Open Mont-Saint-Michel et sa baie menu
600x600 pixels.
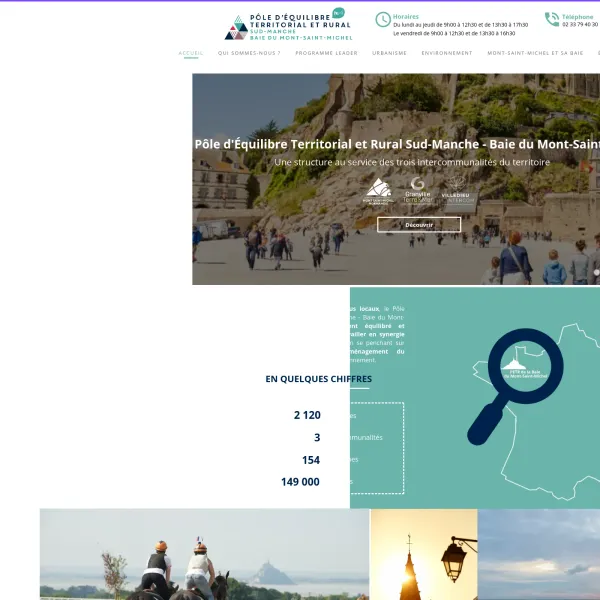(x=535, y=53)
